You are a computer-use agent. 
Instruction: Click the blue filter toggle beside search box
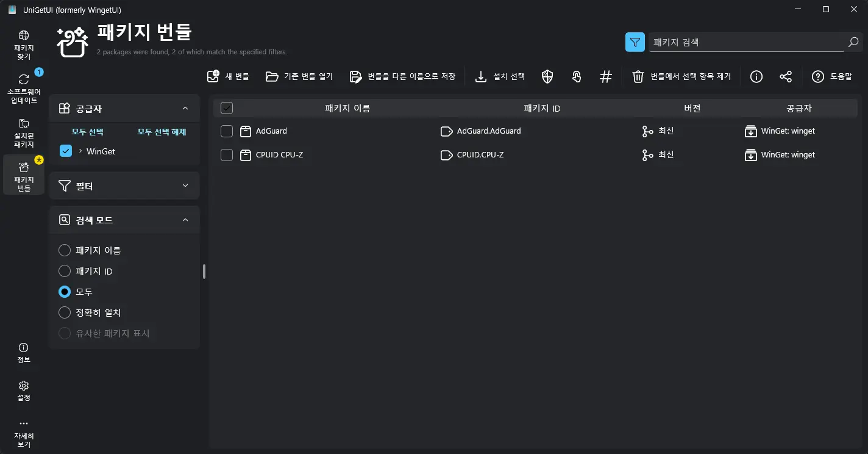pos(635,42)
